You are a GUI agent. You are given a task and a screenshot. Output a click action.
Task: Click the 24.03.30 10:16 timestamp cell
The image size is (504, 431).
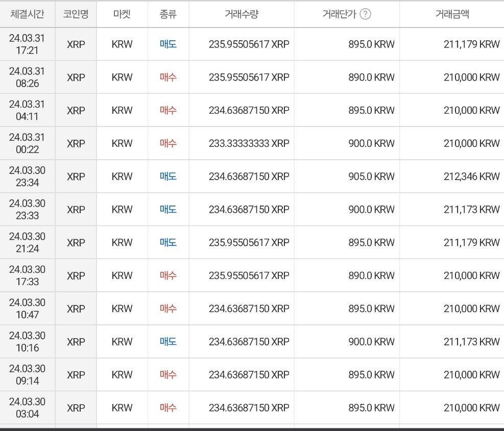click(x=28, y=342)
